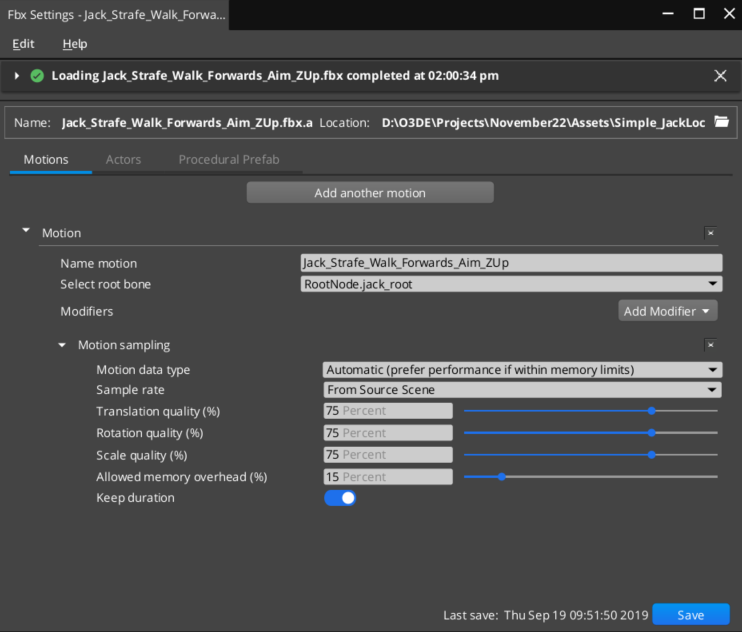Click the Translation quality slider handle
Screen dimensions: 742x632
click(x=652, y=411)
